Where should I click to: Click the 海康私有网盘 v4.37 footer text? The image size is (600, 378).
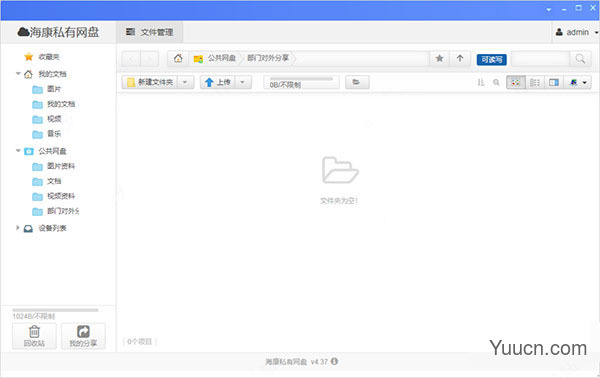(x=297, y=362)
